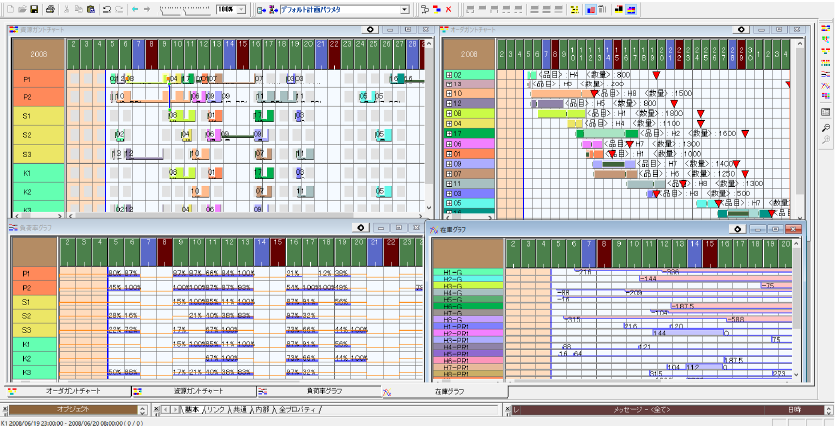Run reschedule icon beside parameter combo box
The width and height of the screenshot is (835, 427).
[273, 10]
